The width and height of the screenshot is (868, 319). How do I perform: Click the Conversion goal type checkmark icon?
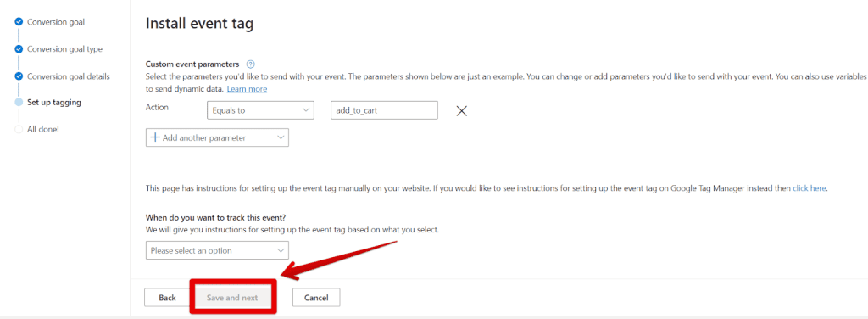tap(19, 48)
